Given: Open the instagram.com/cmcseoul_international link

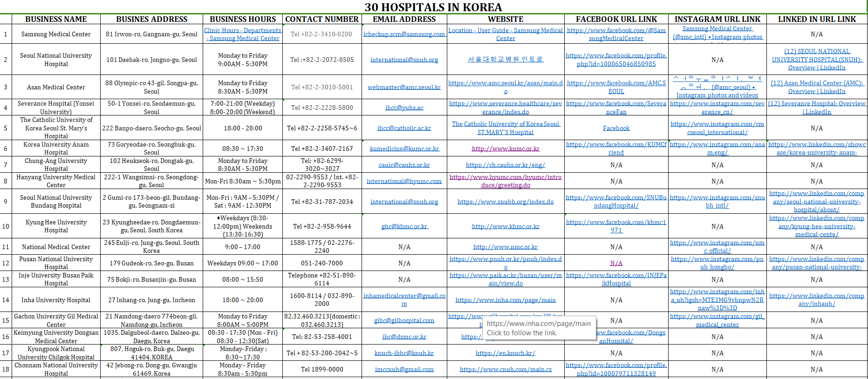Looking at the screenshot, I should tap(718, 128).
